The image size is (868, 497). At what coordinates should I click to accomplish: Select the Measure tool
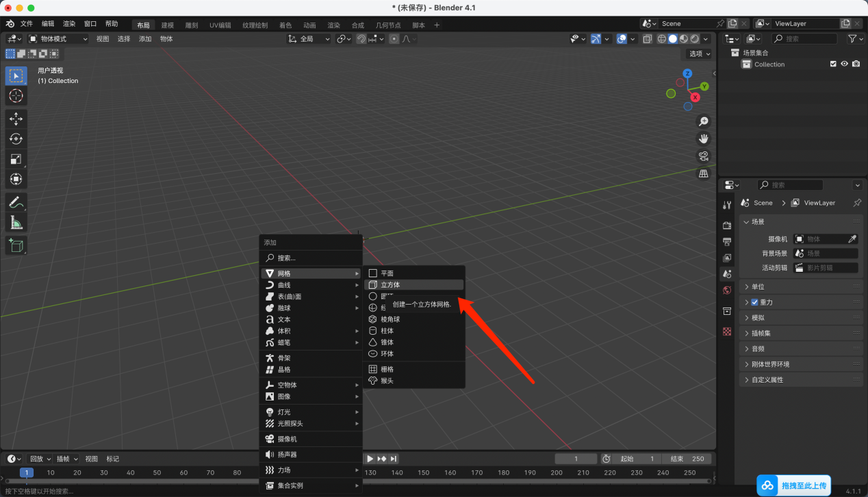(16, 222)
